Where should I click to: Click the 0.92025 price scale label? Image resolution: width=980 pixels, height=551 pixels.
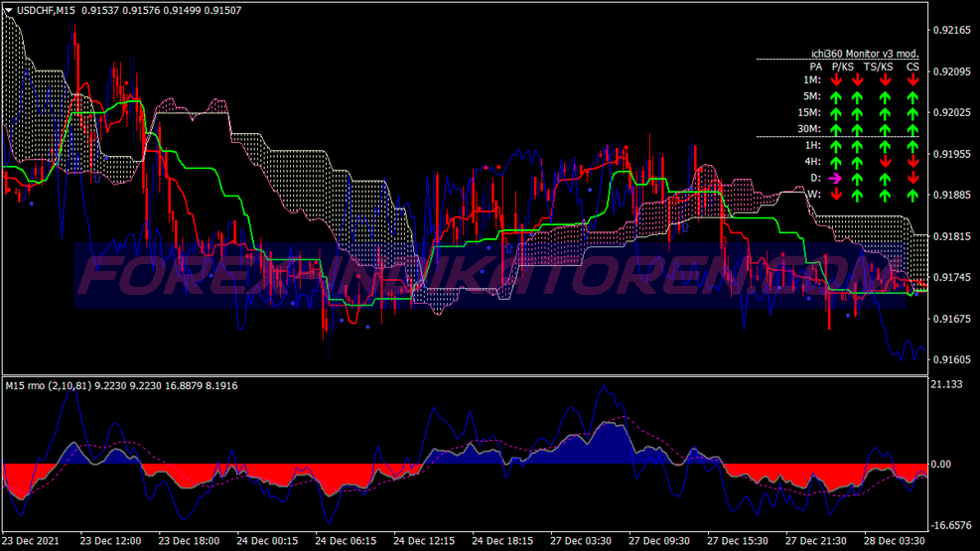[952, 112]
